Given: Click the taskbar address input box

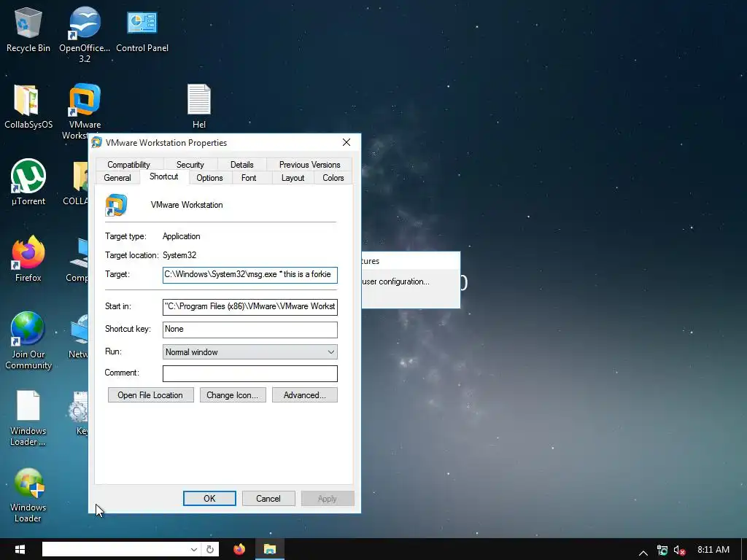Looking at the screenshot, I should point(116,549).
